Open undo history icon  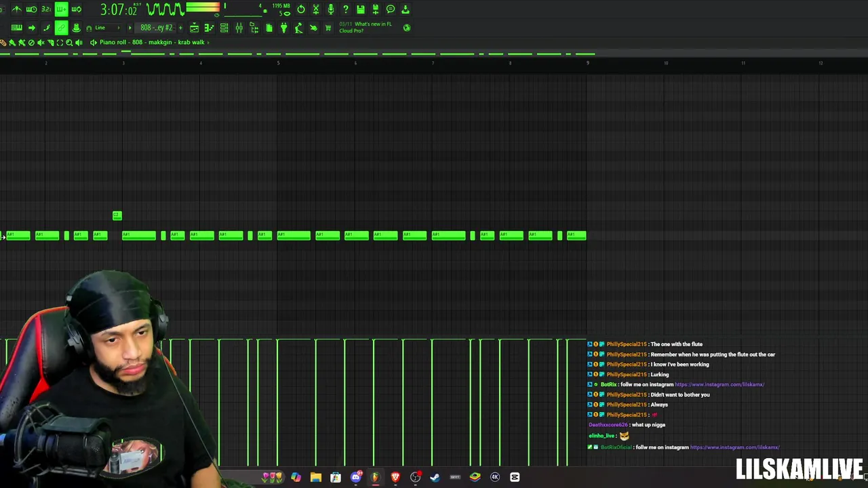coord(301,9)
